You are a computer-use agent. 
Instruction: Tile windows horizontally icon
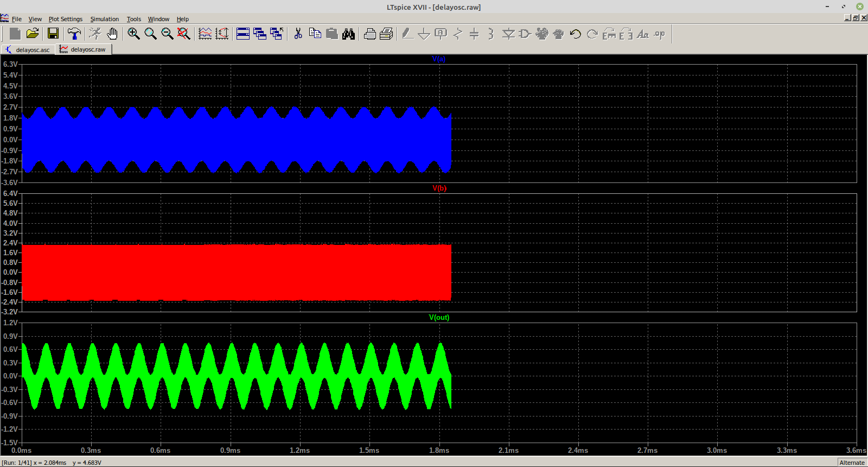pos(243,34)
